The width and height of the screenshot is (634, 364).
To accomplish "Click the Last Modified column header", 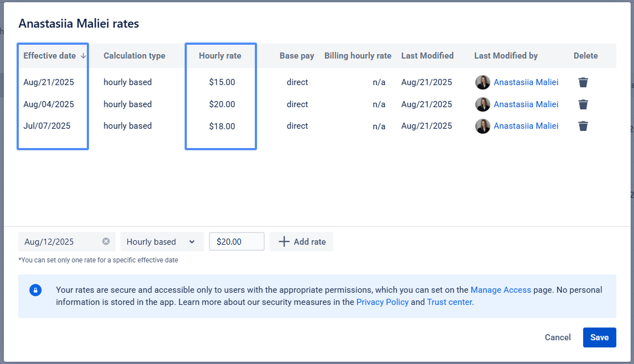I will 427,56.
